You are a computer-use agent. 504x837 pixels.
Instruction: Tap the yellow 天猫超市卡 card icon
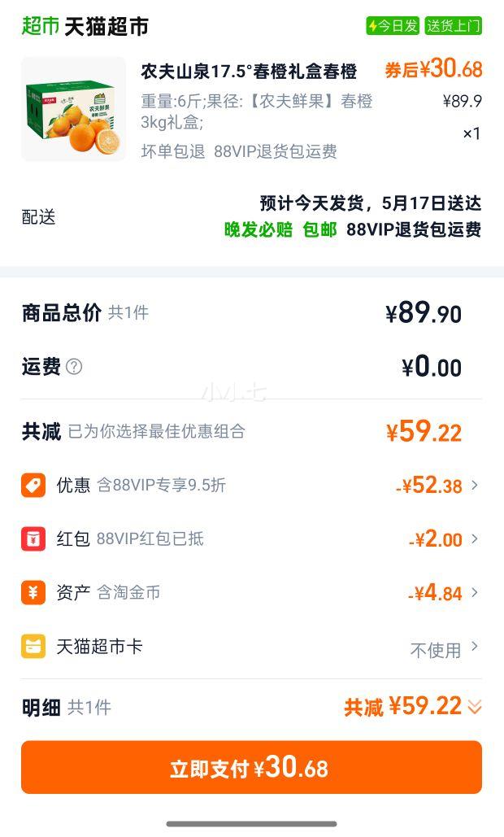coord(33,647)
